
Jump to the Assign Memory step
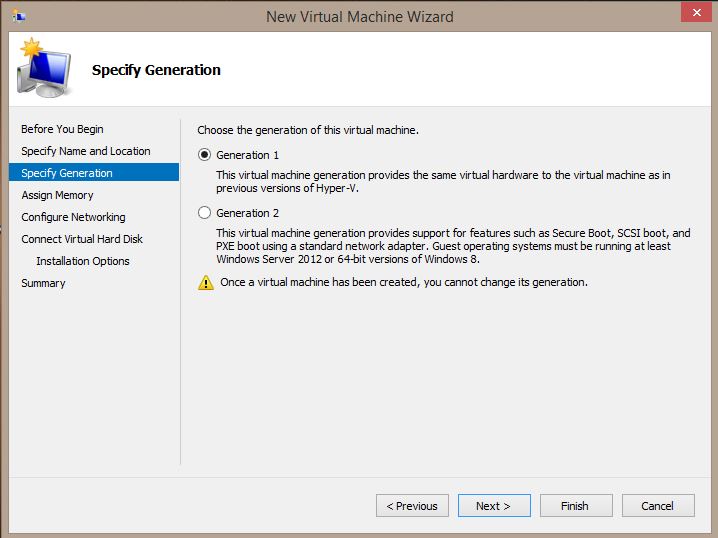(57, 195)
